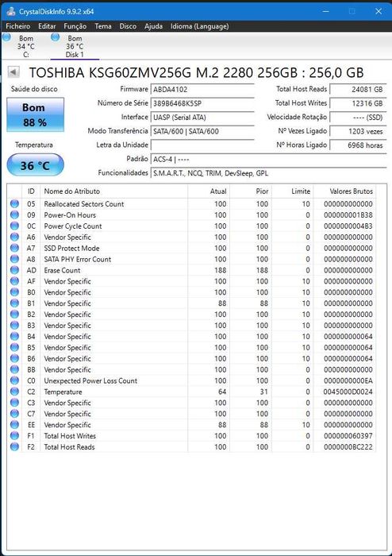Click the Padrão field ACS-4

[x=269, y=159]
